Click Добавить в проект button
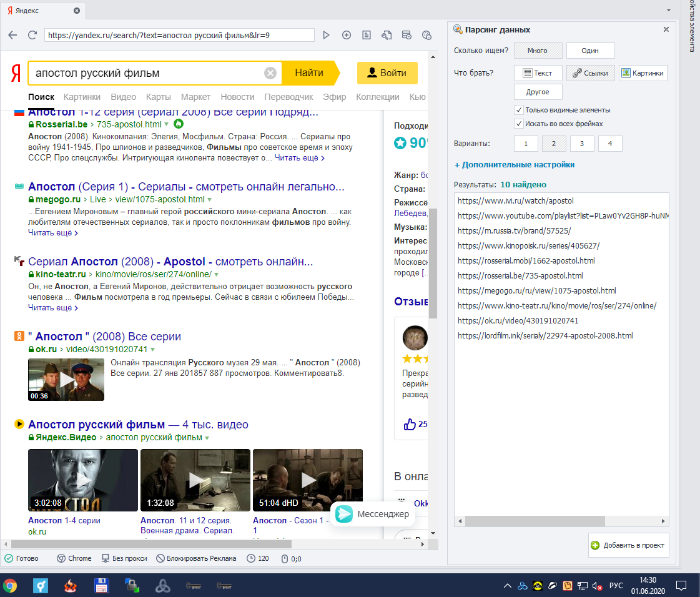 (629, 545)
